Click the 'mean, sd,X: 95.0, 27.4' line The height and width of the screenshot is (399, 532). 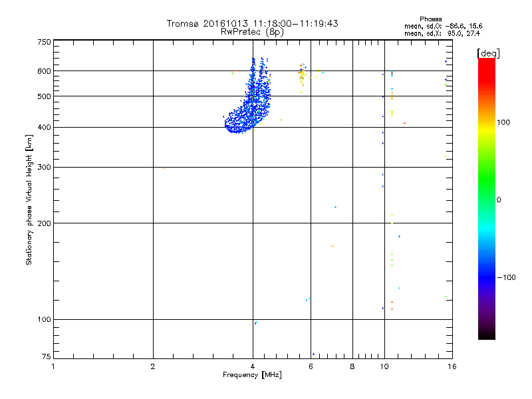442,33
